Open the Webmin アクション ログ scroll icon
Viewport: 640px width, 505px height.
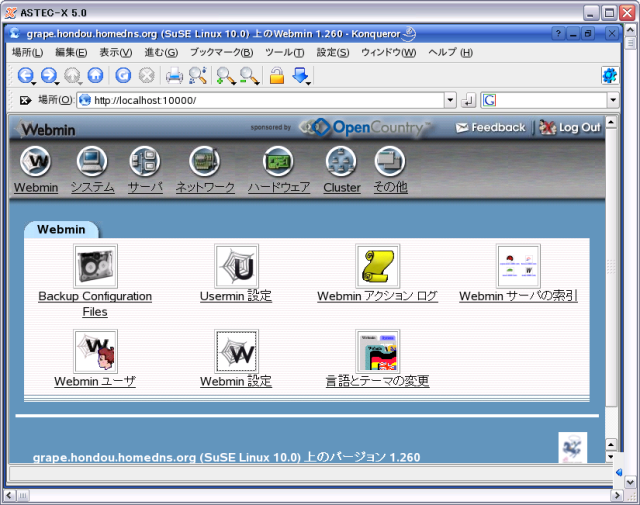coord(377,266)
